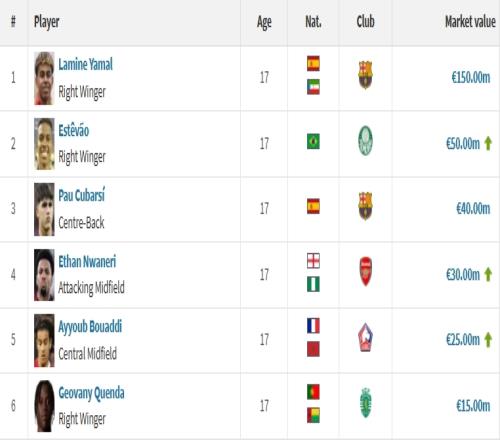Click Ethan Nwaneri's €30.00m market value
This screenshot has width=500, height=440.
coord(463,275)
